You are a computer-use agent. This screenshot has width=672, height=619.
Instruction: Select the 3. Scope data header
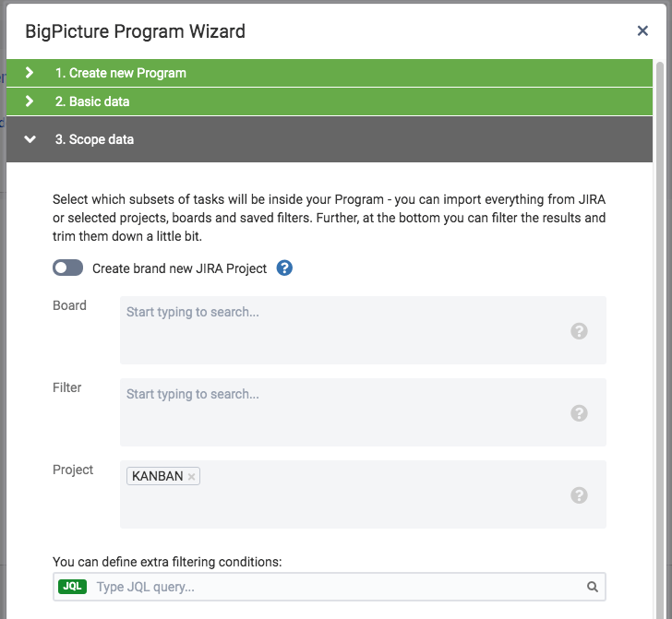[x=94, y=139]
